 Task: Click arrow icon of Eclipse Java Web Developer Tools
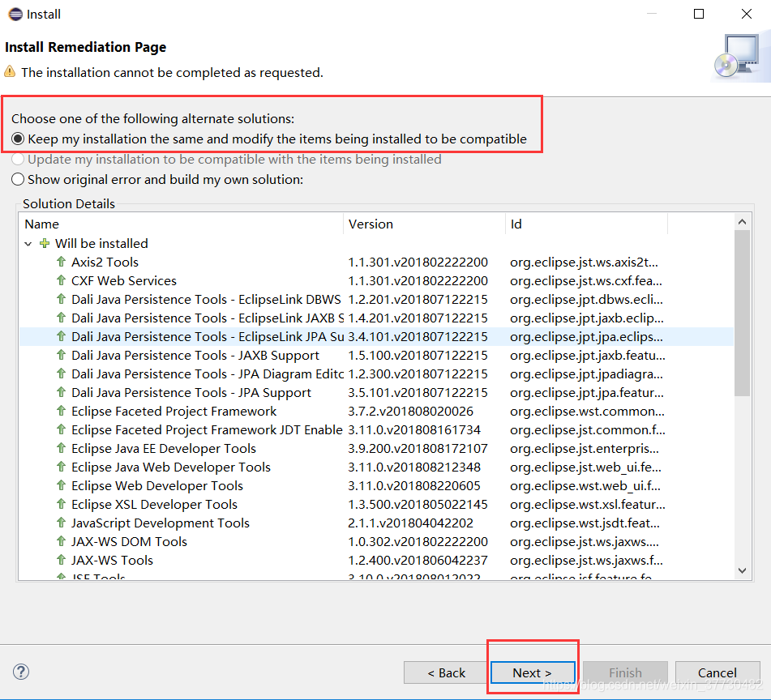(61, 467)
